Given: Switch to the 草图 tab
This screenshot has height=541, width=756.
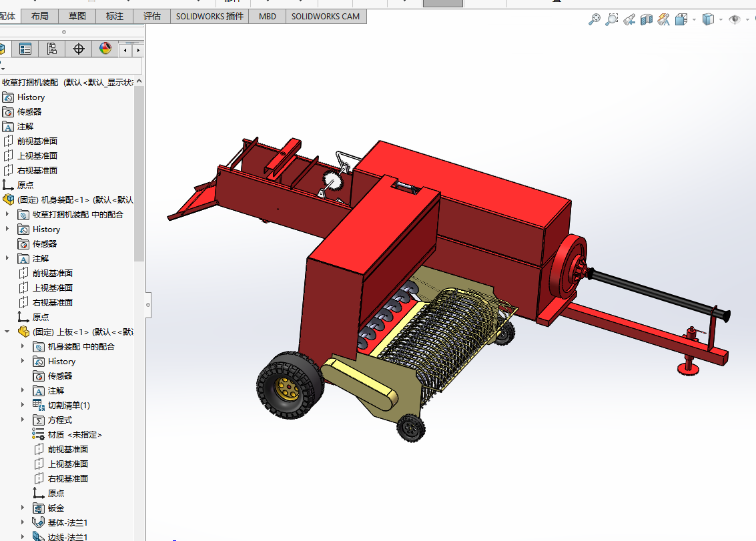Looking at the screenshot, I should coord(77,17).
